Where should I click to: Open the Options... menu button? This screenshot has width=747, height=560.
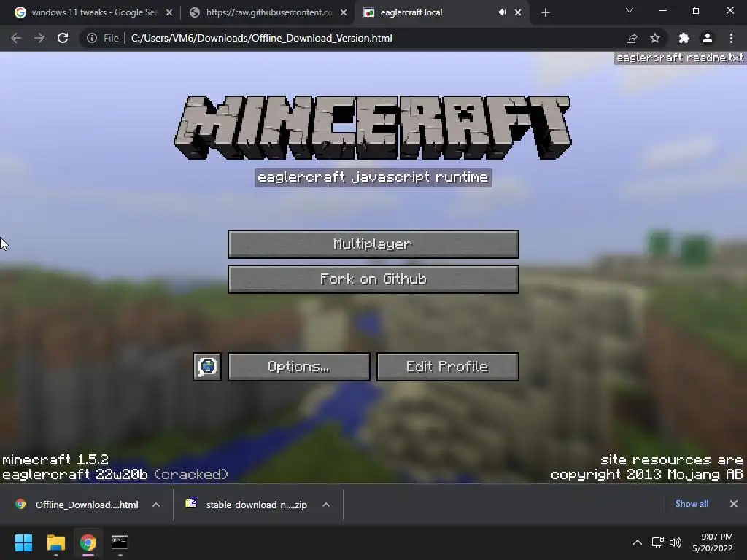click(298, 367)
